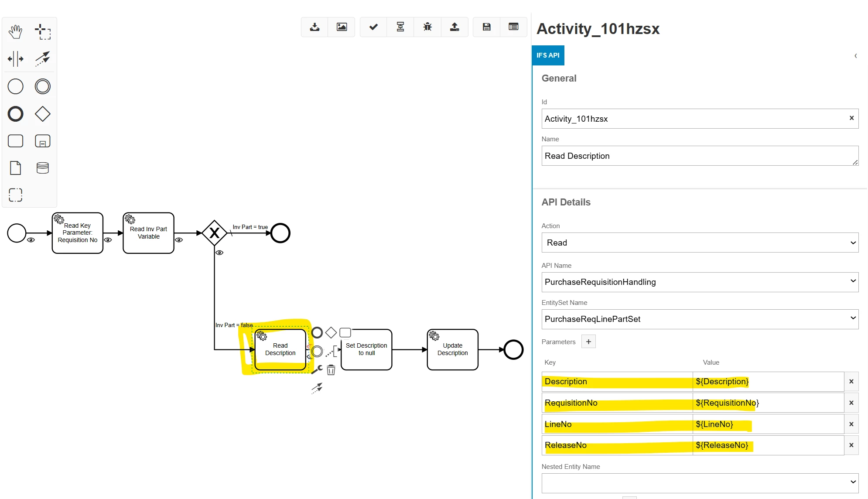Add a new parameter with plus button
The image size is (868, 499).
[588, 342]
